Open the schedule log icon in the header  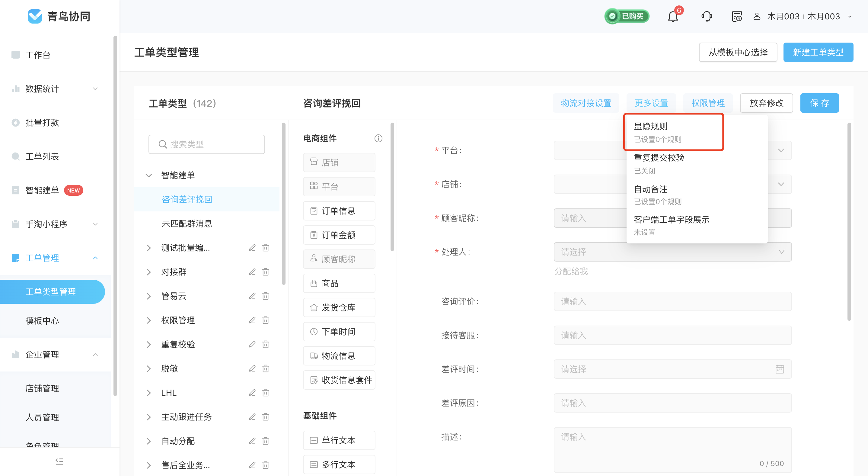point(737,16)
